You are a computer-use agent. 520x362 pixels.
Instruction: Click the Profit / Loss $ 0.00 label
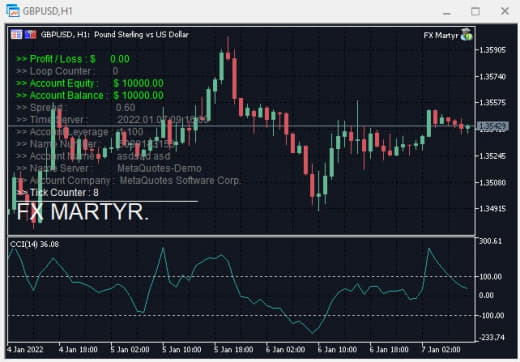(73, 59)
